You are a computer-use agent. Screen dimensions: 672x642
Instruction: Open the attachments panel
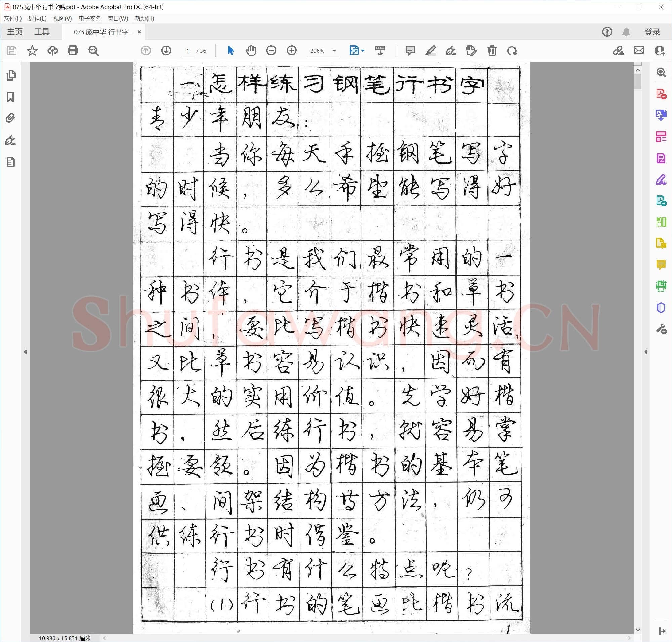pyautogui.click(x=10, y=118)
